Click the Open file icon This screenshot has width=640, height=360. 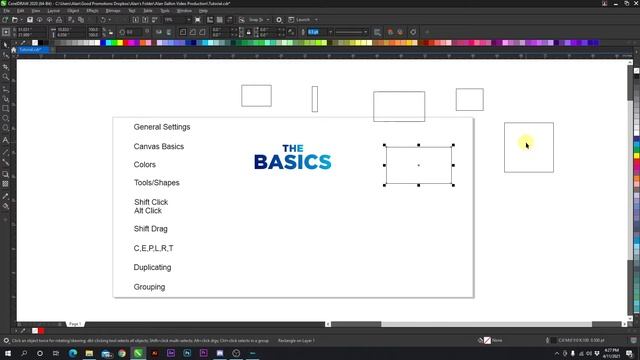[x=15, y=20]
